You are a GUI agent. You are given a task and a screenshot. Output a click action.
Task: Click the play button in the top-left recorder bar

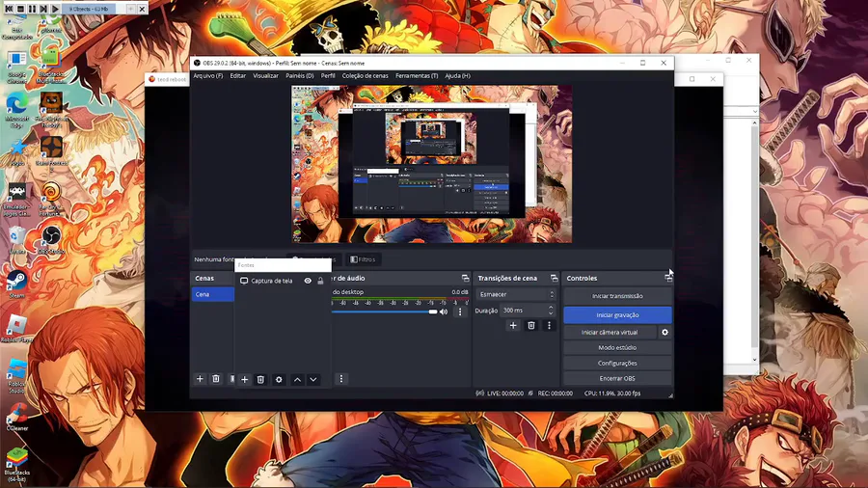pyautogui.click(x=55, y=9)
